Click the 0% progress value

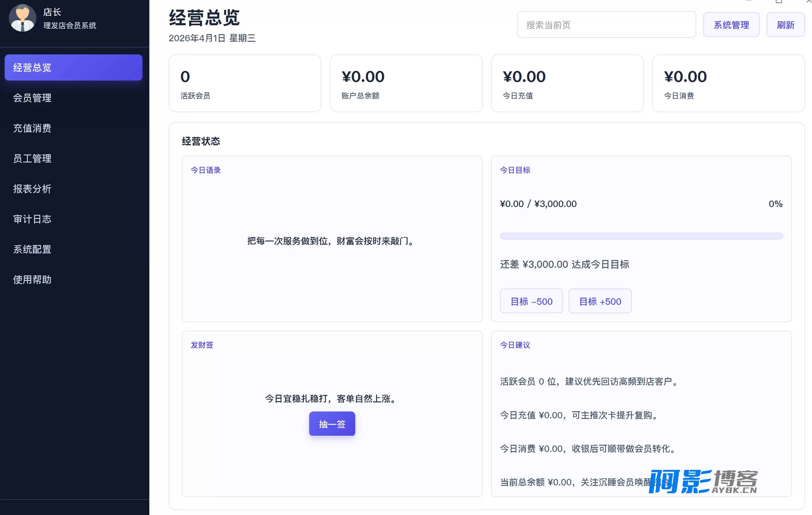tap(775, 204)
